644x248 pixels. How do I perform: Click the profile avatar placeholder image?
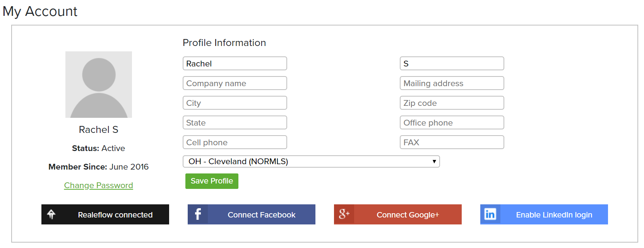coord(99,85)
